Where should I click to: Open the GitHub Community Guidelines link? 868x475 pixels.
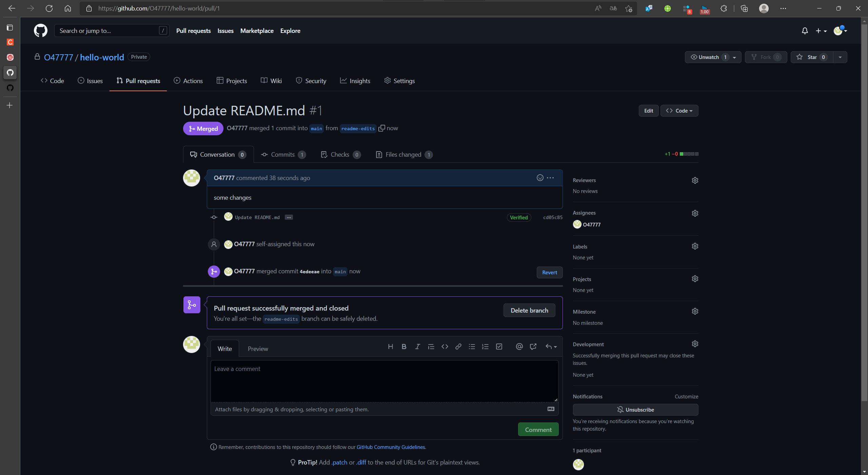391,447
